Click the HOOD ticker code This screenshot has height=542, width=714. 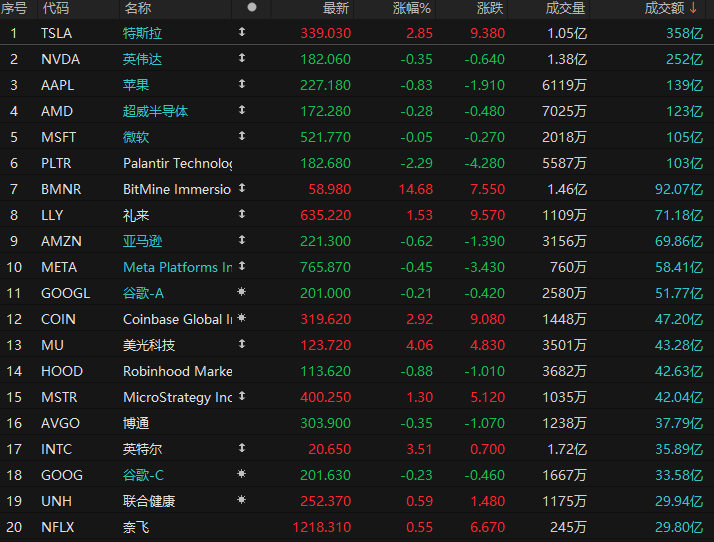[62, 371]
